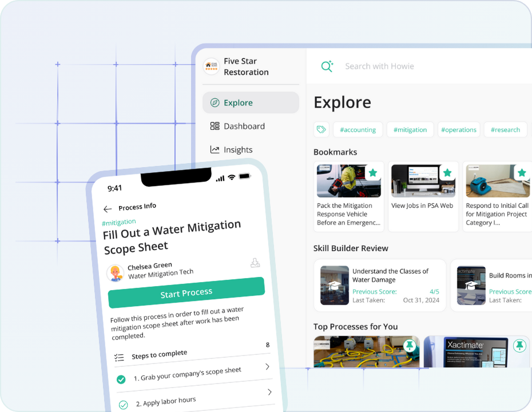This screenshot has width=532, height=412.
Task: Click the Howie search magnifier icon
Action: coord(327,66)
